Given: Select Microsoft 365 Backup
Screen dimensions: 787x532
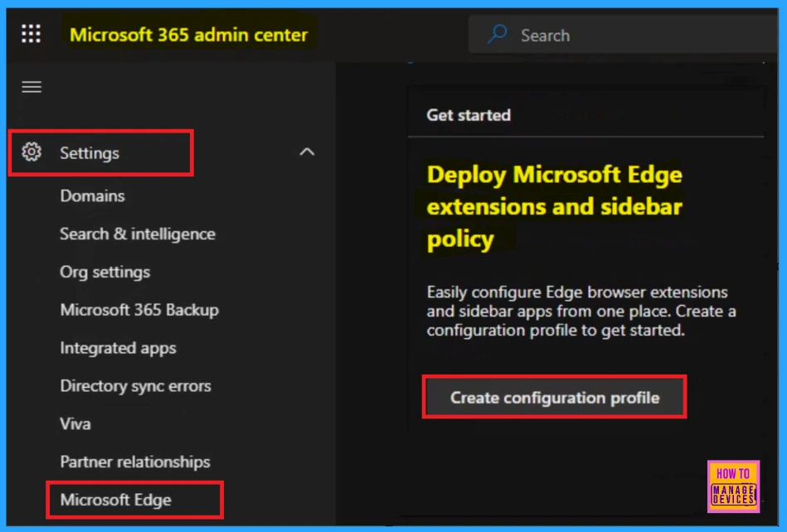Looking at the screenshot, I should click(139, 310).
